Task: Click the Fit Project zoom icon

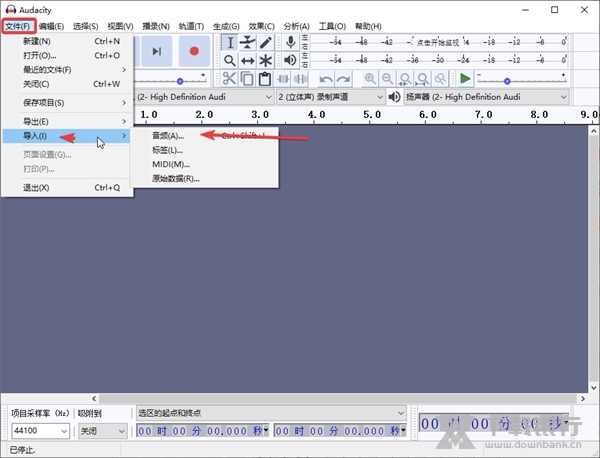Action: point(422,79)
